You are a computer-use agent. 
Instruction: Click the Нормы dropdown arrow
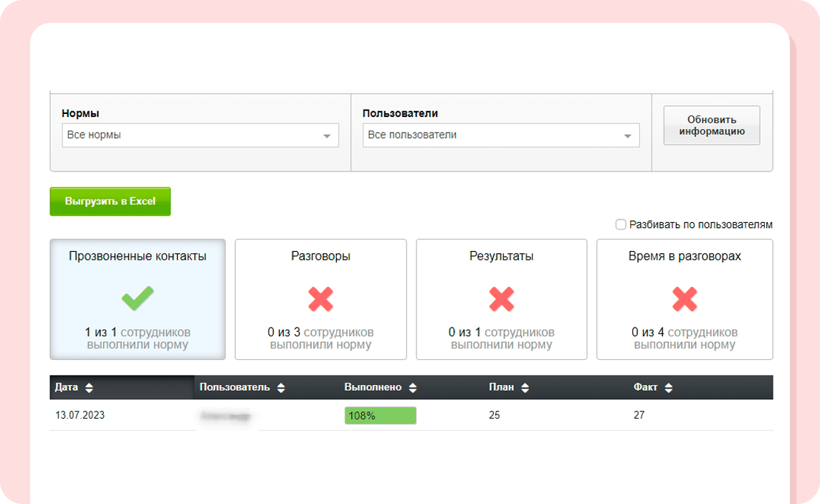tap(327, 136)
